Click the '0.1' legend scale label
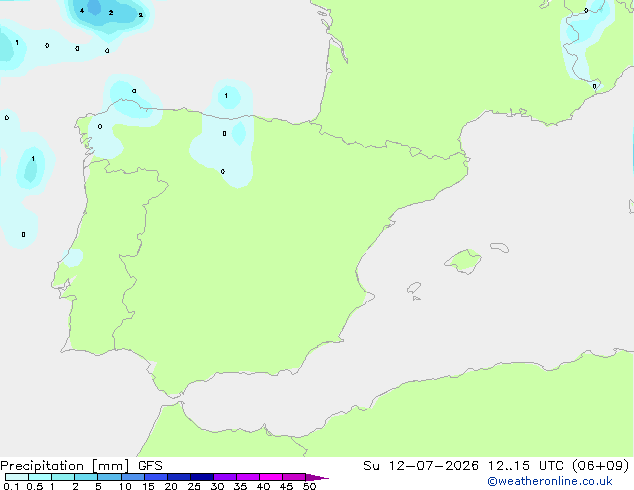 coord(11,486)
